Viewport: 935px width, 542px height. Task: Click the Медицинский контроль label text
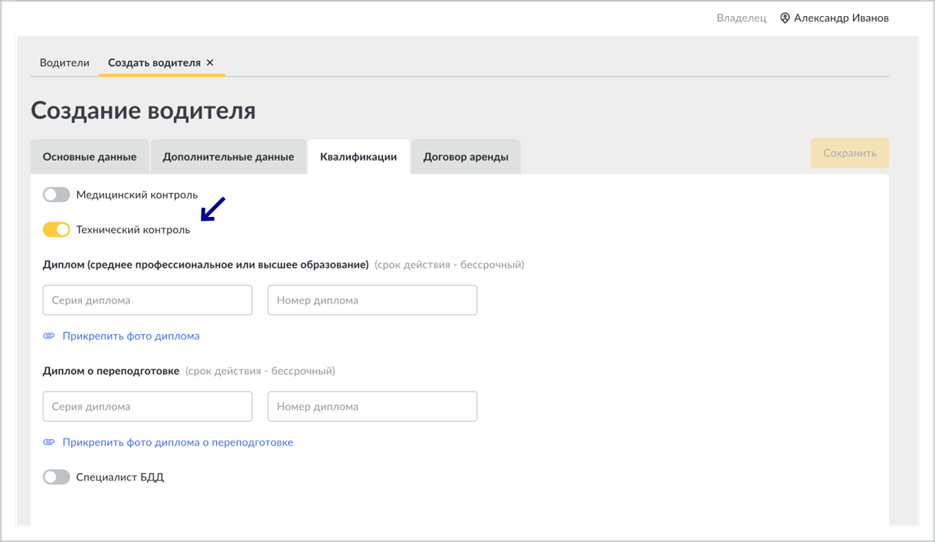click(x=137, y=194)
